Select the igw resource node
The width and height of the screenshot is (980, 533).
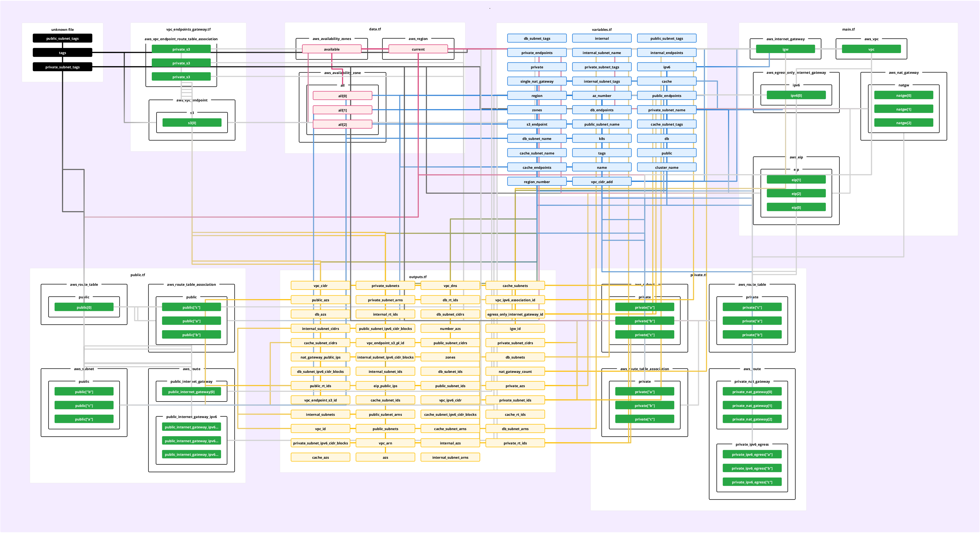coord(785,49)
